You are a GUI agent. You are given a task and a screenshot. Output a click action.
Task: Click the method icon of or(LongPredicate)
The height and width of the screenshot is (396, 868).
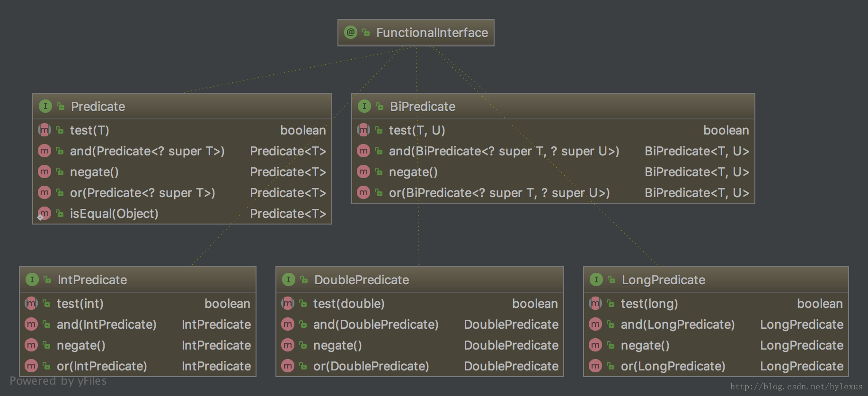pyautogui.click(x=595, y=366)
